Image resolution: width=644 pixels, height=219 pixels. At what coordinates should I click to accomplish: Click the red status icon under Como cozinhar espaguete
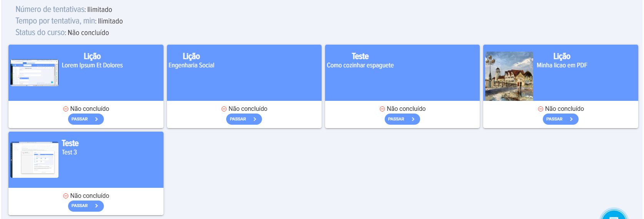382,109
